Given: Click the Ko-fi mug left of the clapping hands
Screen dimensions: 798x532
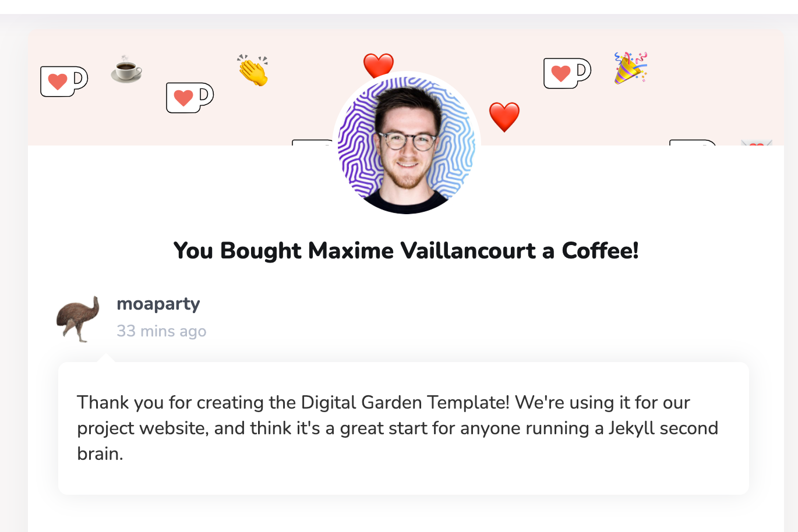Looking at the screenshot, I should pos(189,97).
